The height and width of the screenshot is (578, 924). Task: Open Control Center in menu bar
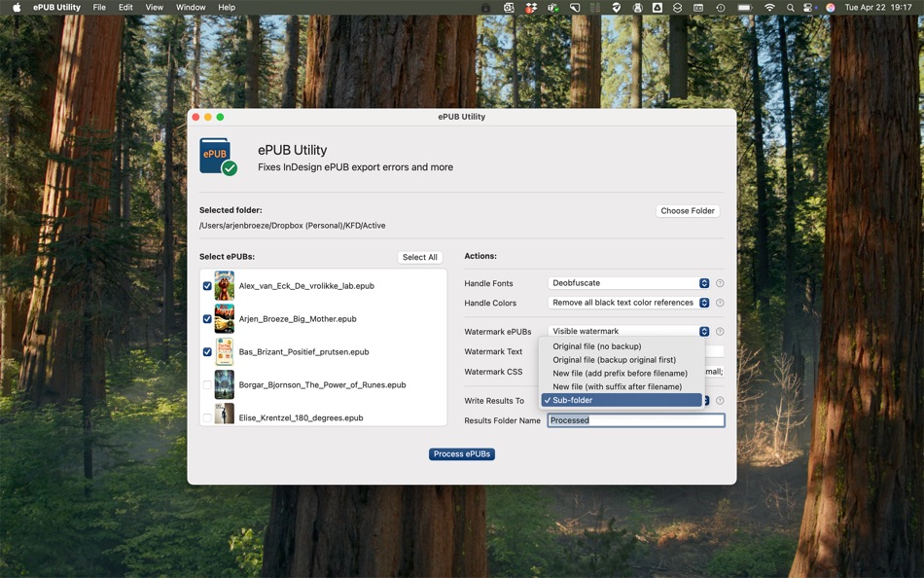[x=809, y=7]
